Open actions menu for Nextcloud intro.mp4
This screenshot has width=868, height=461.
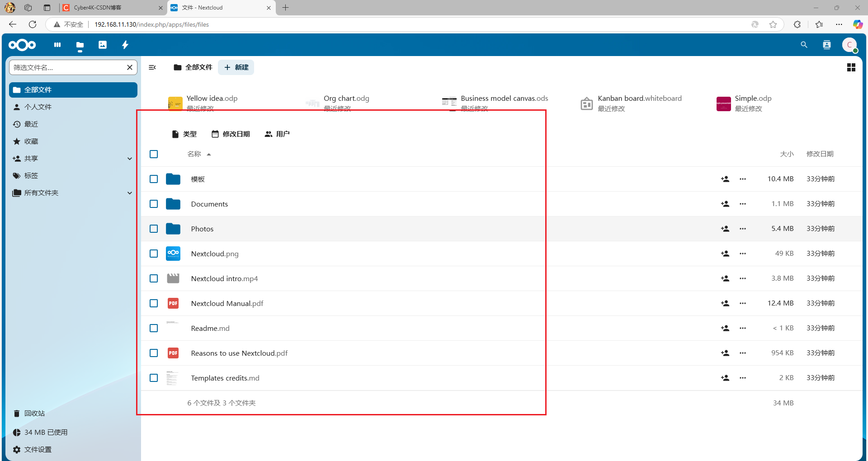click(x=743, y=278)
